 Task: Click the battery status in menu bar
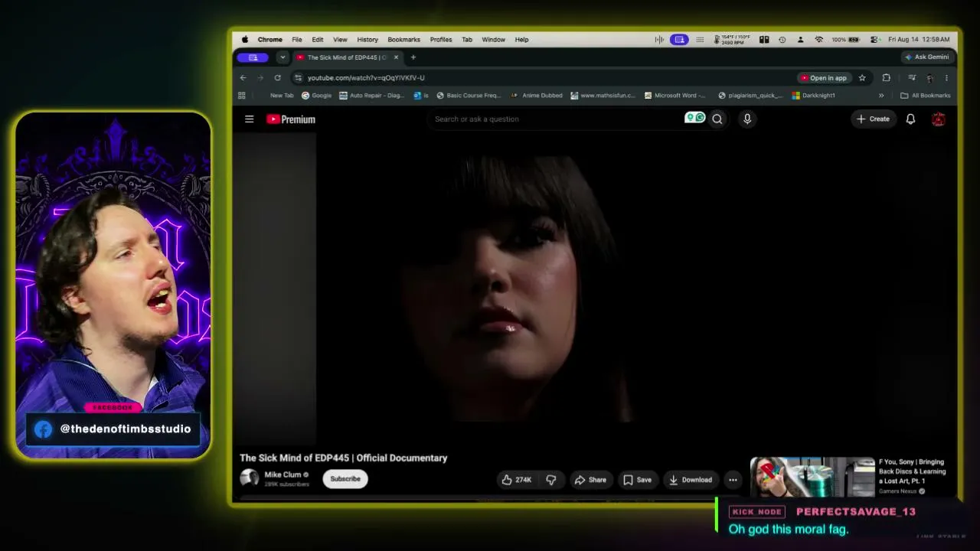[845, 40]
